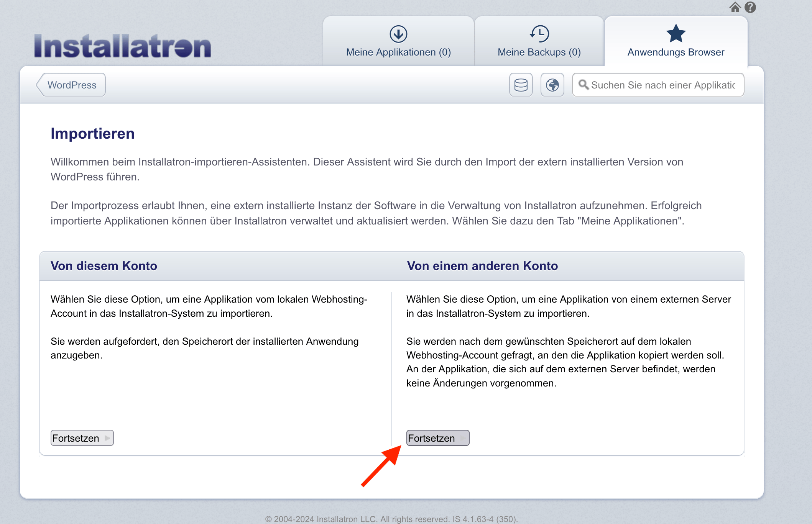Click the home icon at top right
This screenshot has width=812, height=524.
pyautogui.click(x=735, y=7)
